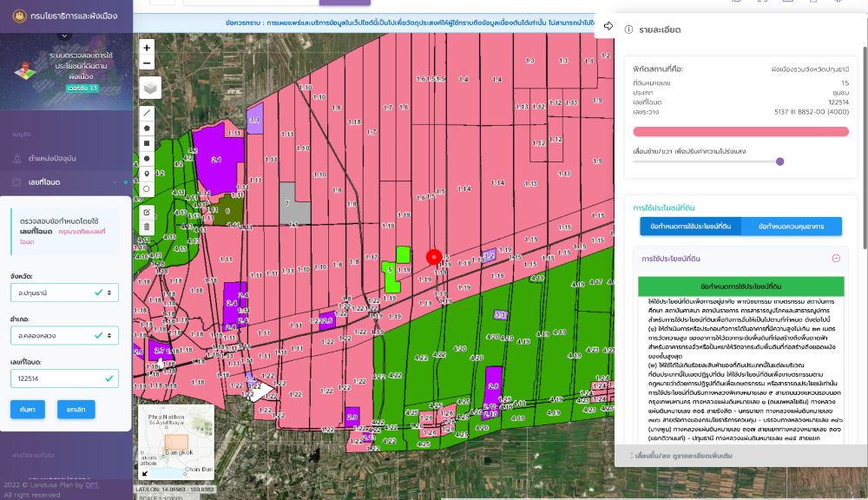This screenshot has width=868, height=500.
Task: Click the ค้นหา search button
Action: click(28, 409)
